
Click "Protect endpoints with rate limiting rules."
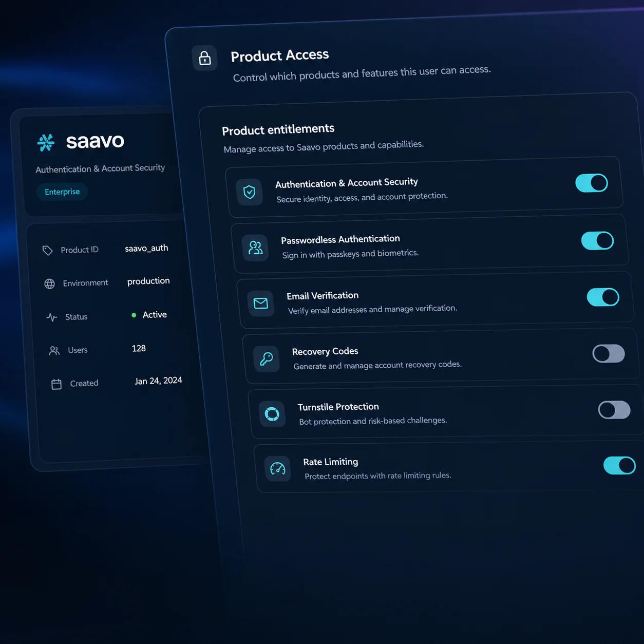[x=378, y=476]
